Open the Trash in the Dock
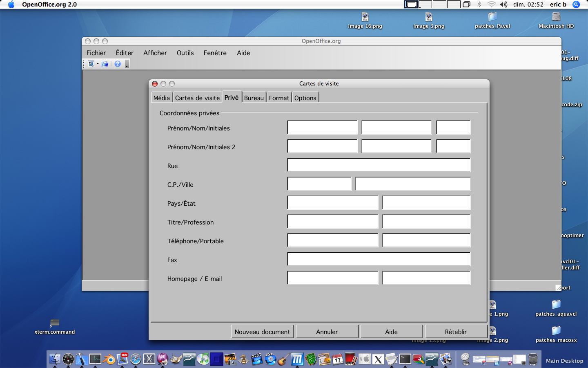 coord(533,359)
